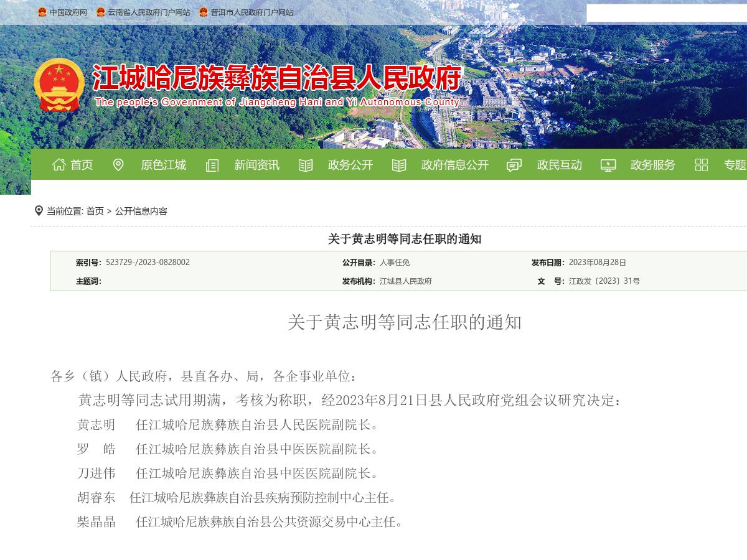Viewport: 747px width, 560px height.
Task: Click the document icon beside 新闻资讯
Action: tap(212, 165)
